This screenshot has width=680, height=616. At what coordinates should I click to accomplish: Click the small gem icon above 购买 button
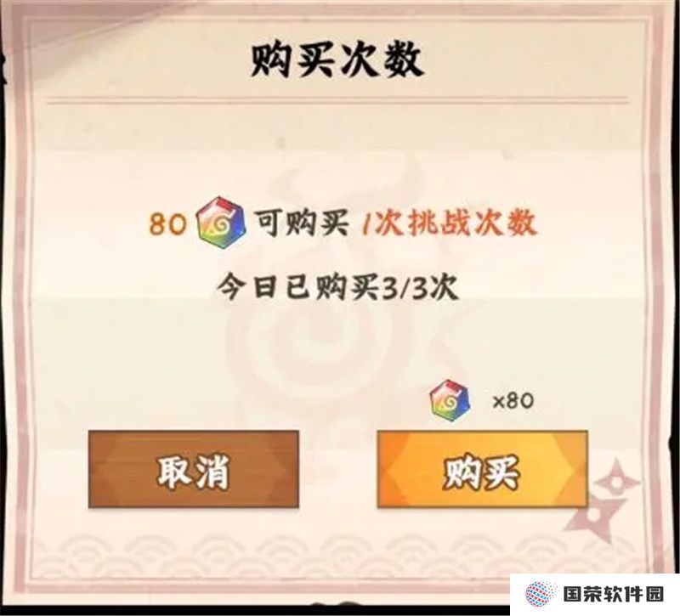coord(450,400)
